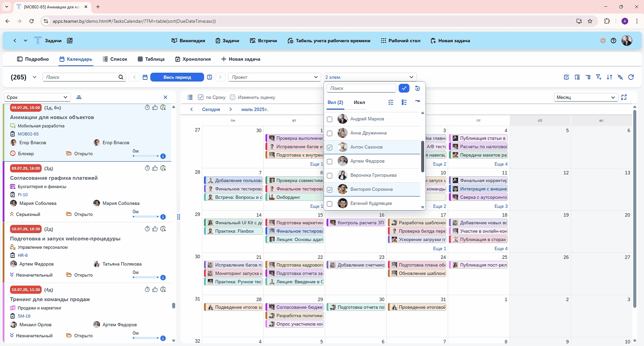Switch to the Таблица tab

tap(151, 59)
